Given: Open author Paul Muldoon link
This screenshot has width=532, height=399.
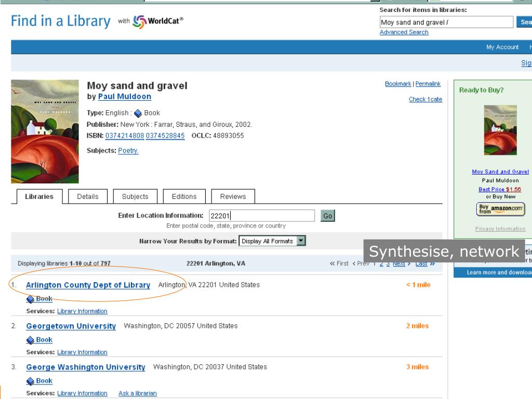Looking at the screenshot, I should tap(125, 97).
